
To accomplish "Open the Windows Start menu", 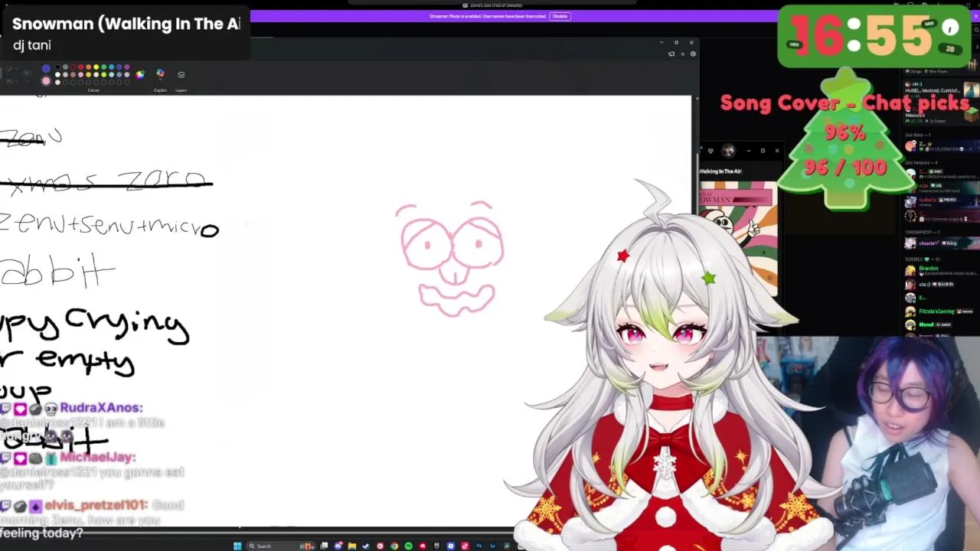I will [237, 546].
